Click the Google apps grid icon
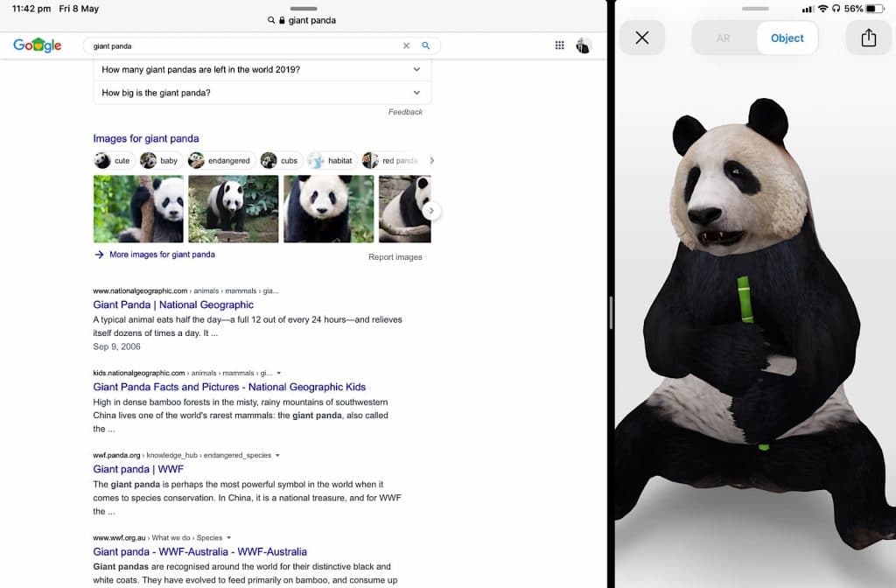Image resolution: width=896 pixels, height=588 pixels. click(x=559, y=45)
